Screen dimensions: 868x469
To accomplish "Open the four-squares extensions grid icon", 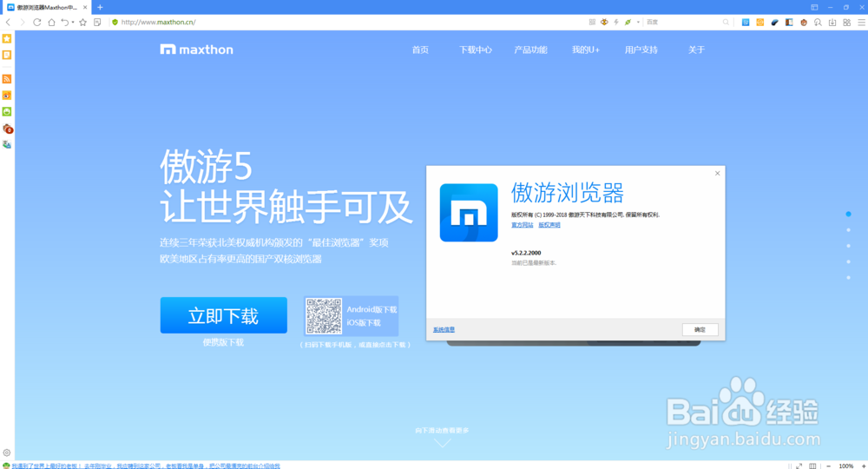I will pos(846,23).
